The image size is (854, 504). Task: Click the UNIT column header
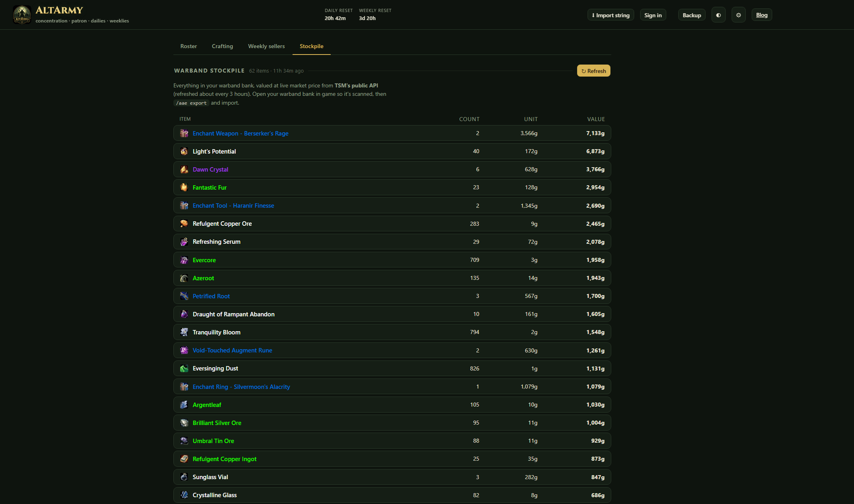[x=531, y=119]
